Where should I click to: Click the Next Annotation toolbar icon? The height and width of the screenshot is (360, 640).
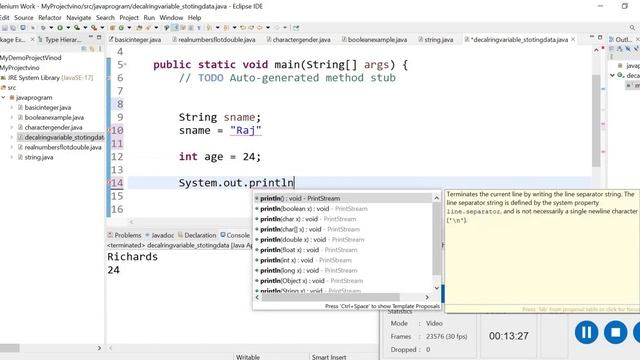pyautogui.click(x=209, y=28)
